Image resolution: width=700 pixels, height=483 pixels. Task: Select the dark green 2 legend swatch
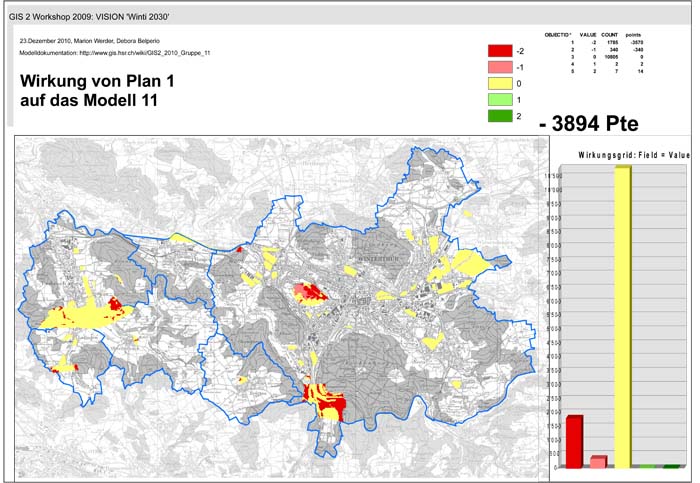pyautogui.click(x=499, y=116)
